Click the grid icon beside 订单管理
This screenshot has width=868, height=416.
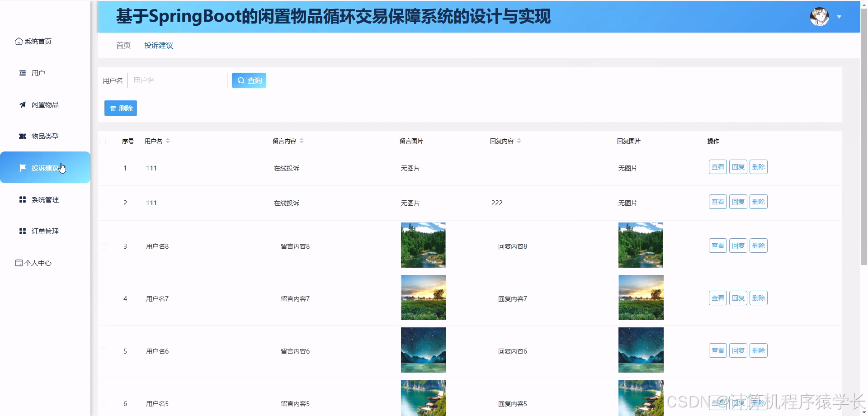(23, 231)
